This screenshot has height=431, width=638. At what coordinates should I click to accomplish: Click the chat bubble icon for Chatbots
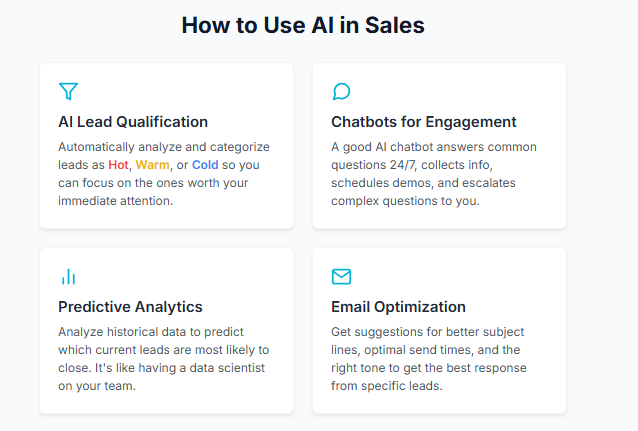click(x=341, y=92)
